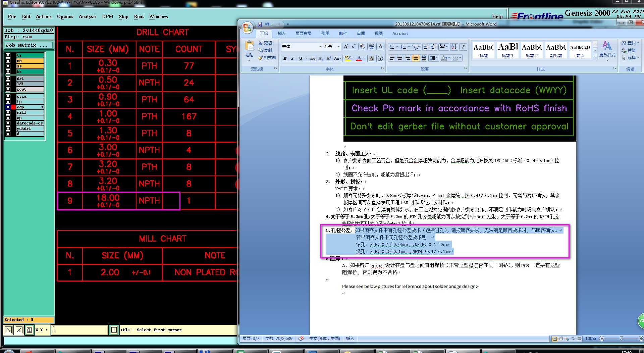Apply bold formatting in Word
Screen dimensions: 644x353
[x=285, y=58]
